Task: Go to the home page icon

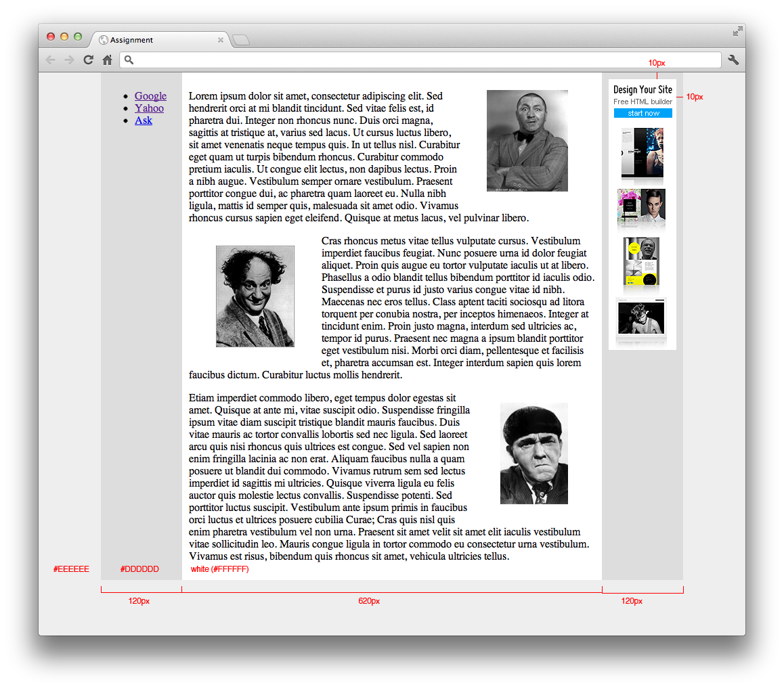Action: [108, 60]
